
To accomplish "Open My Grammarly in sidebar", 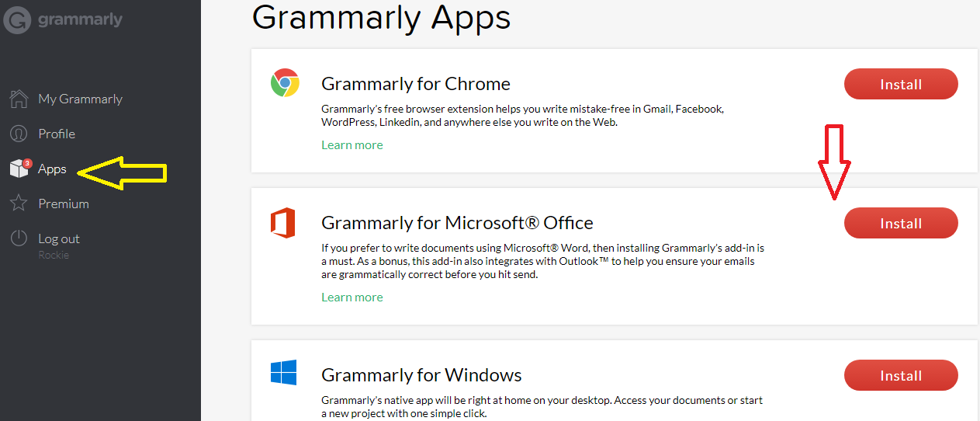I will 81,99.
